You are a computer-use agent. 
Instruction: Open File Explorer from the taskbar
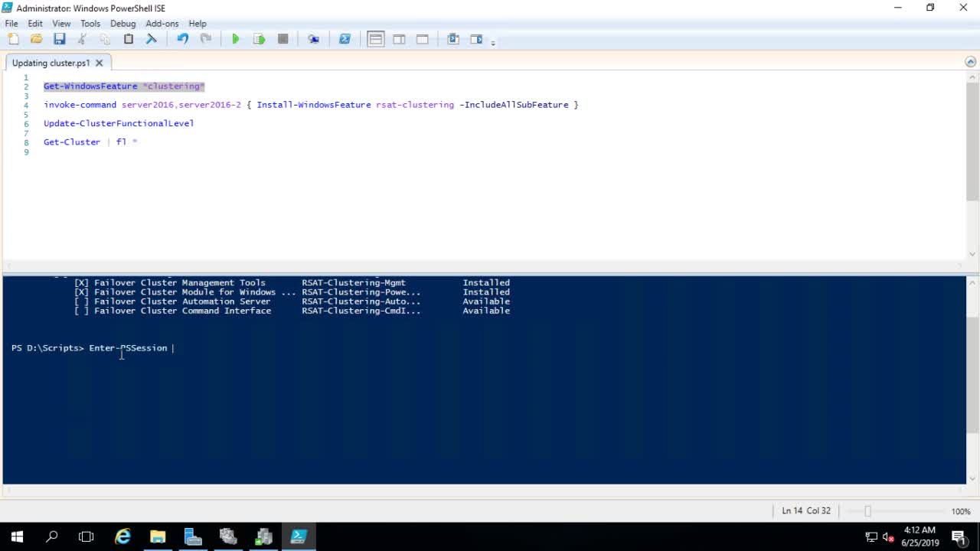(x=158, y=536)
